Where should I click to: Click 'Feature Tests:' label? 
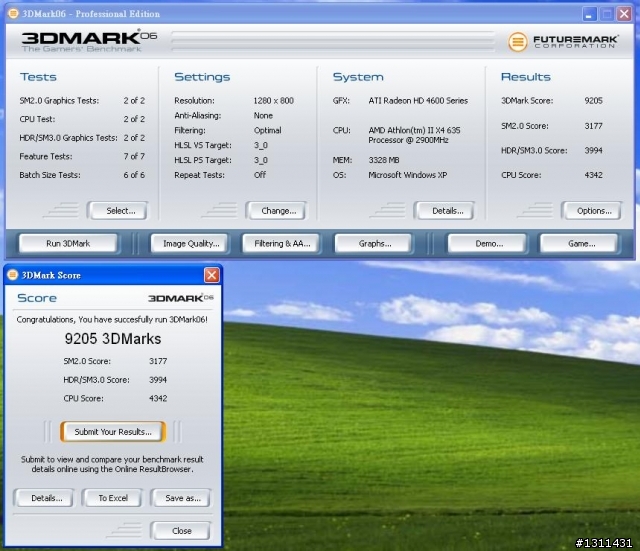(x=46, y=156)
